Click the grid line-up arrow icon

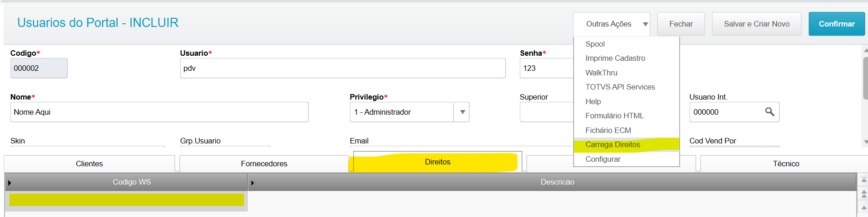pos(863,208)
